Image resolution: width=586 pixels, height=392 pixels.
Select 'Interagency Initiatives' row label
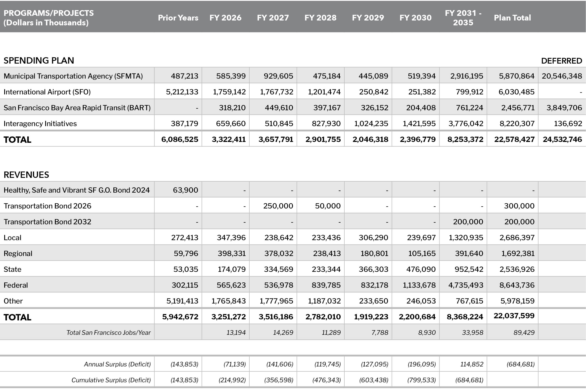pyautogui.click(x=40, y=124)
